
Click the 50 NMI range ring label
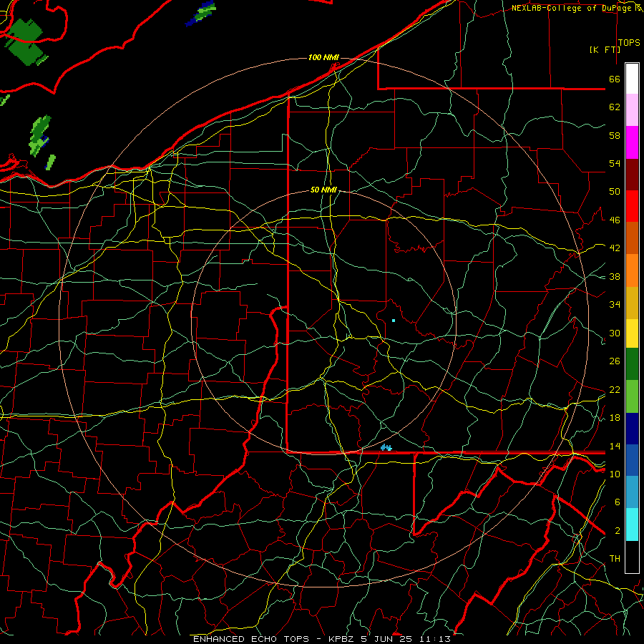[323, 190]
